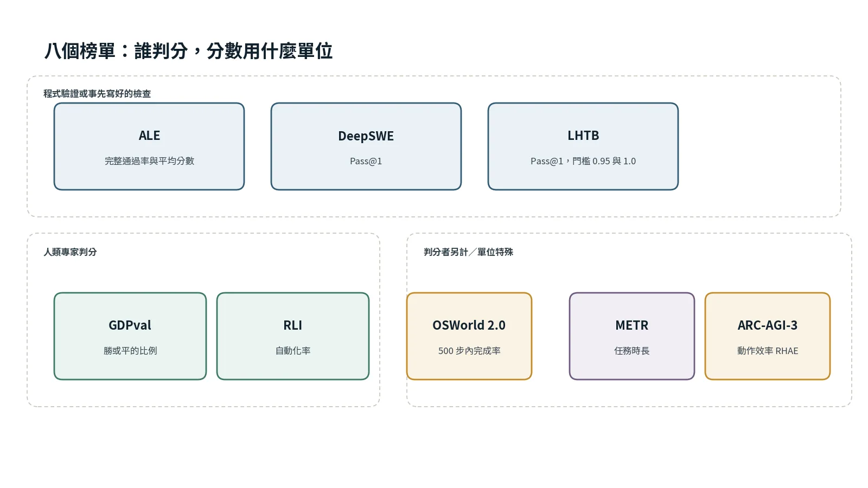Click the text 完整通過率與平均分數
This screenshot has height=488, width=868.
coord(149,161)
